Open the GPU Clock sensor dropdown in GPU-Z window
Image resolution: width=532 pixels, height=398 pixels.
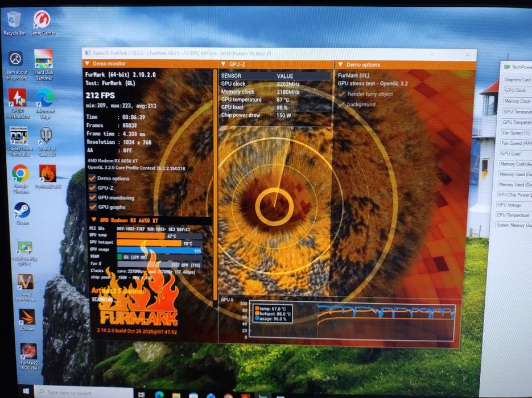517,90
